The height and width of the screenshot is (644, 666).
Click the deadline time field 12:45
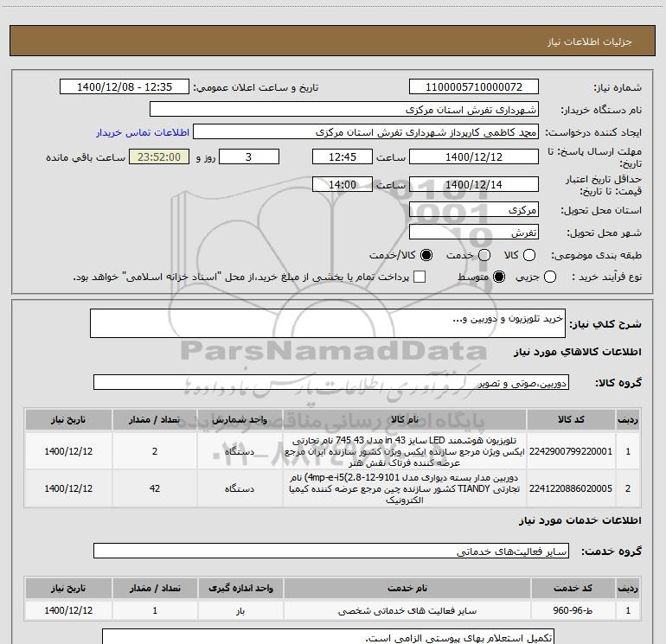(343, 156)
